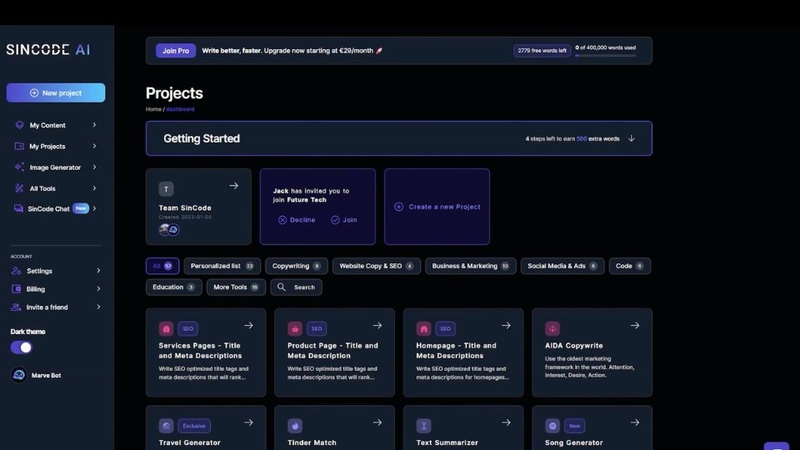Click the Tinder Match flame icon
The height and width of the screenshot is (450, 800).
(x=294, y=426)
